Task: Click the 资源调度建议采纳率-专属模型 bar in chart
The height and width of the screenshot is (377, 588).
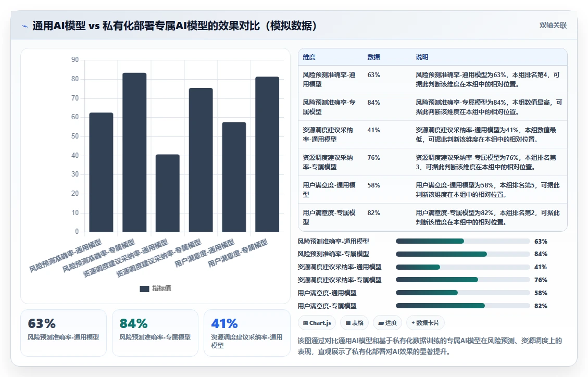Action: click(x=201, y=160)
